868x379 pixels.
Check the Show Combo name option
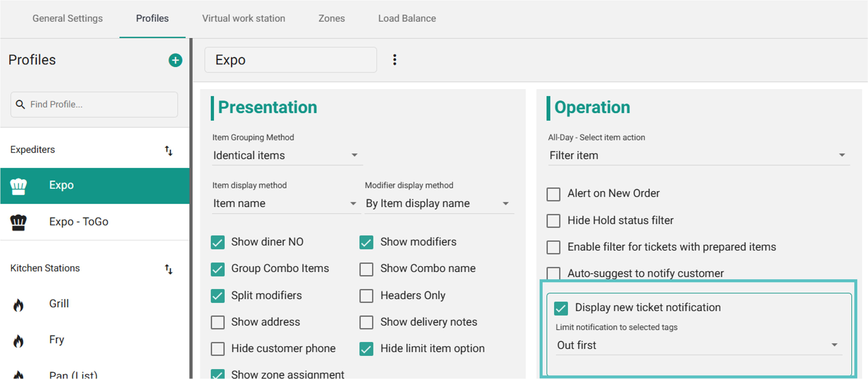click(x=366, y=269)
